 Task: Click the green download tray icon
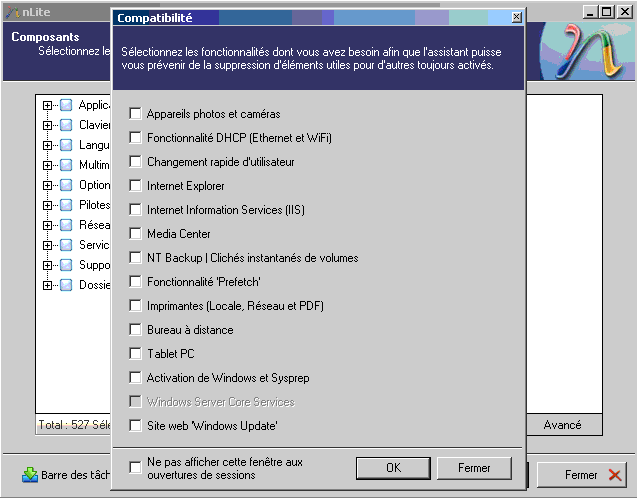30,474
